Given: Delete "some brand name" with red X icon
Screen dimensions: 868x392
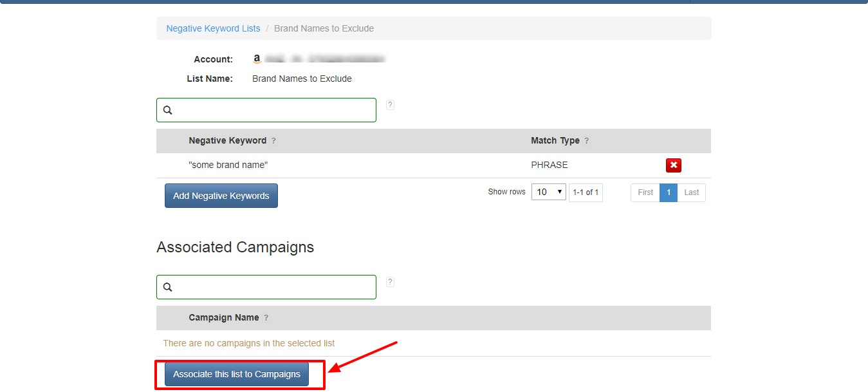Looking at the screenshot, I should 674,165.
